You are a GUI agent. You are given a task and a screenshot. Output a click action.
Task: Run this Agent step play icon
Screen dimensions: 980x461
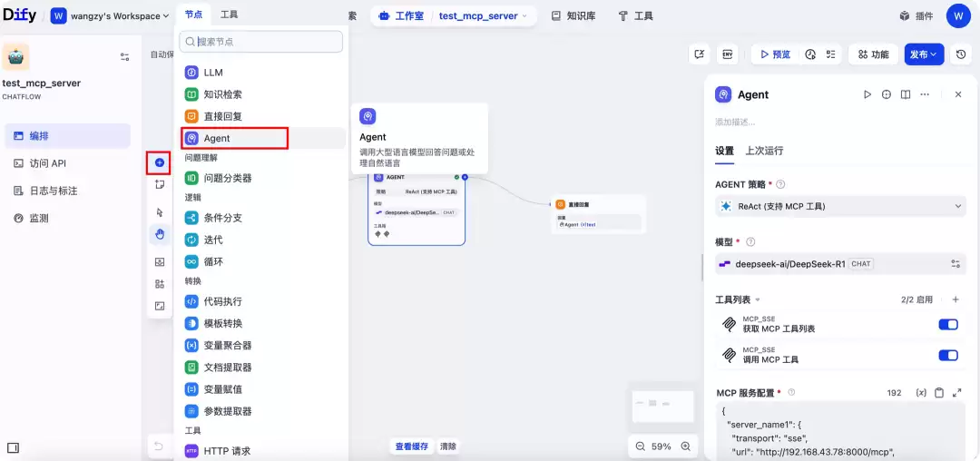[x=867, y=94]
